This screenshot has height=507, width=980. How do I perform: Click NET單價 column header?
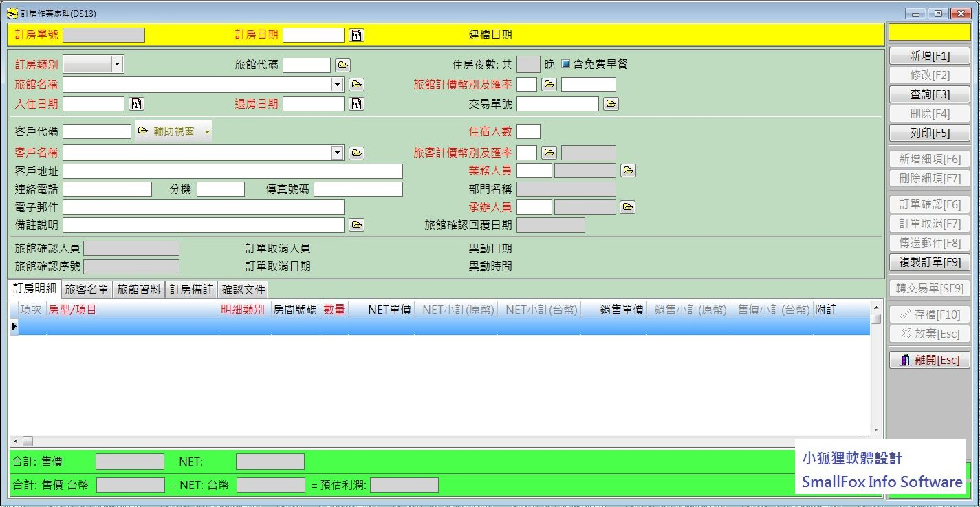(381, 310)
